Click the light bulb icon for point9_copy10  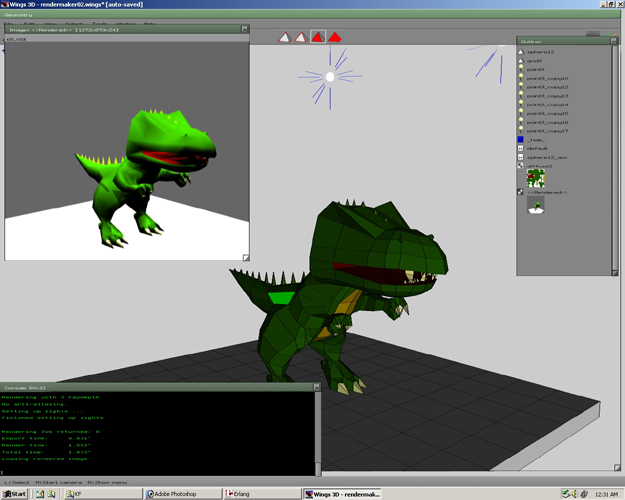click(521, 78)
